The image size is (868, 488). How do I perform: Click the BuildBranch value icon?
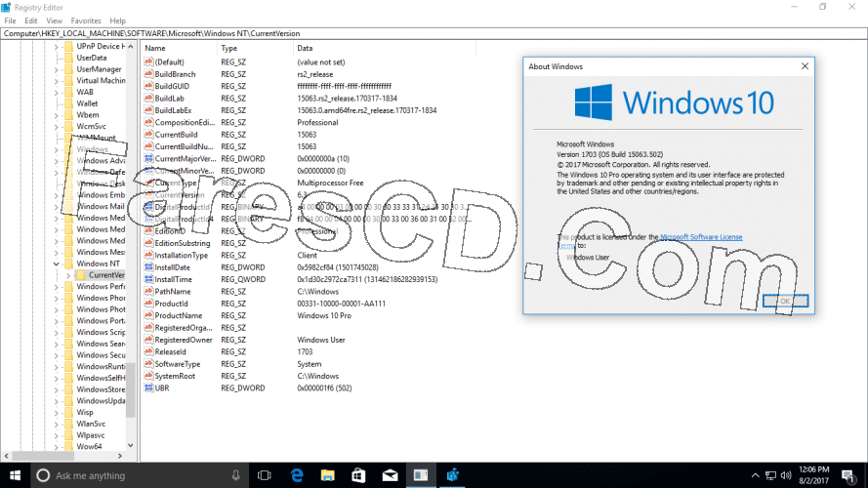pyautogui.click(x=148, y=73)
